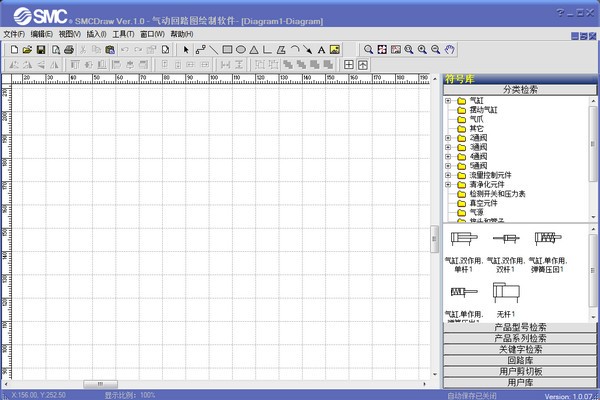
Task: Open the 产品系列检索 panel
Action: point(520,338)
